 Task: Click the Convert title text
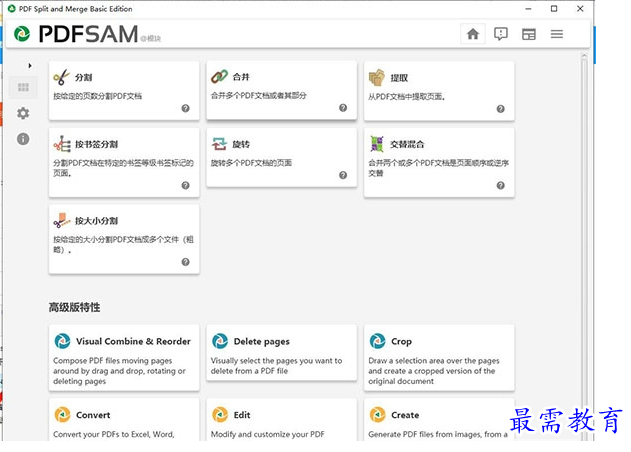93,415
